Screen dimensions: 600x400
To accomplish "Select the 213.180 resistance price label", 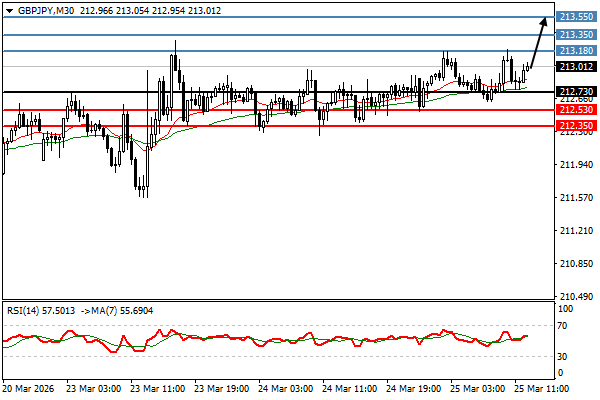I will [x=575, y=51].
